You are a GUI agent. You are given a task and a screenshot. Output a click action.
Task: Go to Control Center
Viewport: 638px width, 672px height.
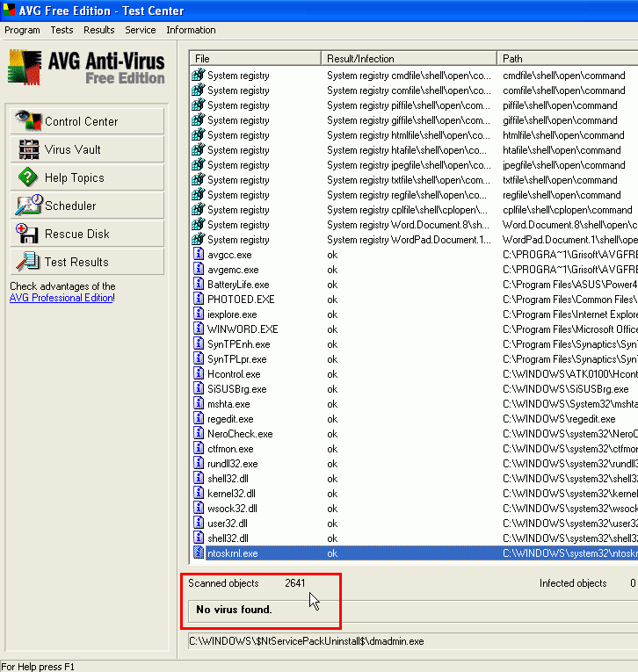click(x=87, y=121)
